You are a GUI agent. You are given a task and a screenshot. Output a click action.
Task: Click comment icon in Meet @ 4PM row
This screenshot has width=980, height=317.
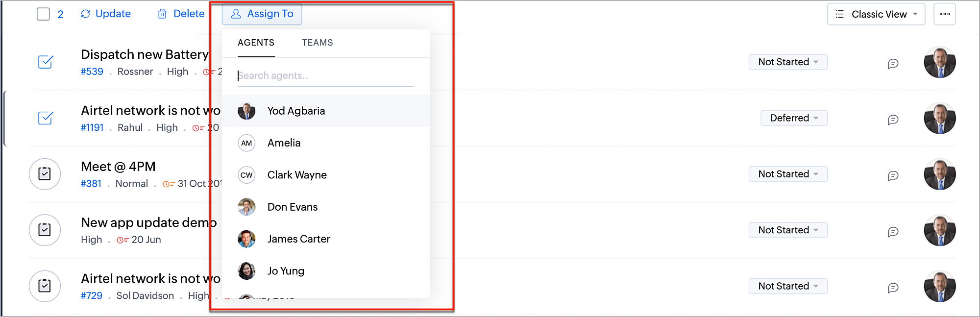[x=893, y=175]
